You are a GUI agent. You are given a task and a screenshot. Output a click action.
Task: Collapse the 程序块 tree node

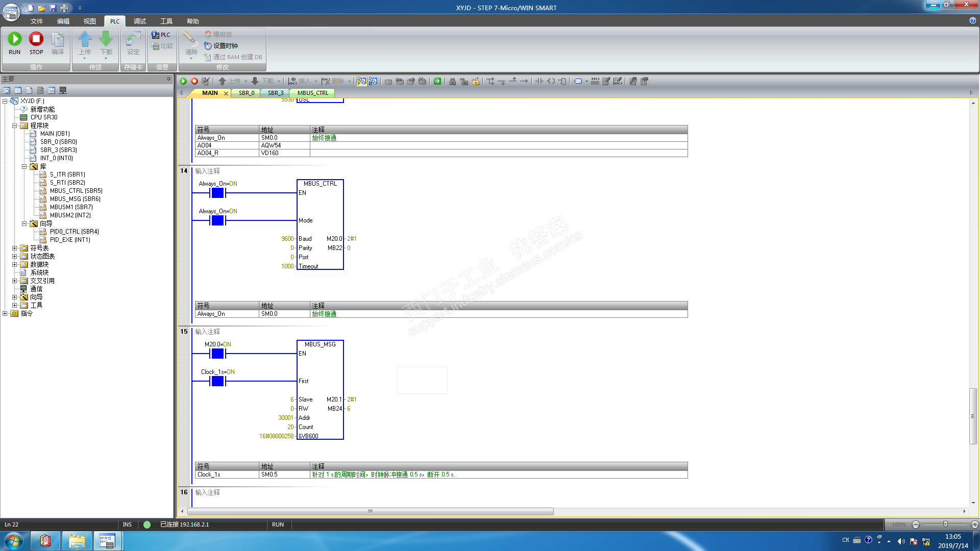pyautogui.click(x=15, y=126)
